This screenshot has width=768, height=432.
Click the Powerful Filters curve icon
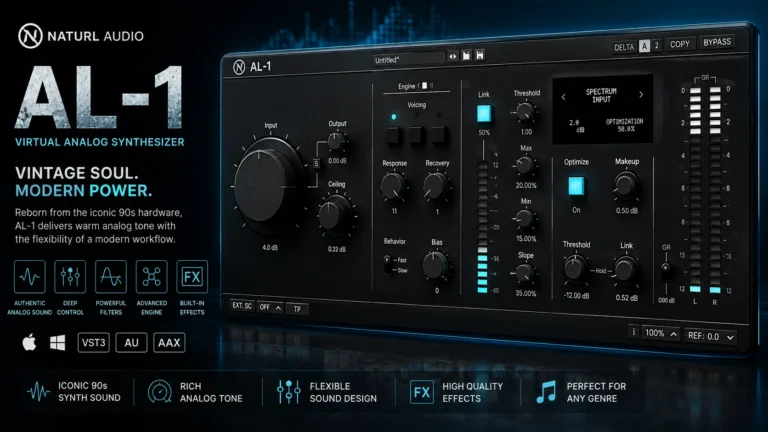pos(111,277)
